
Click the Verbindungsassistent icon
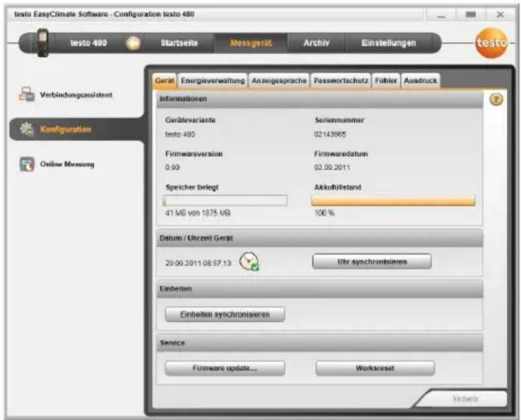(x=27, y=94)
